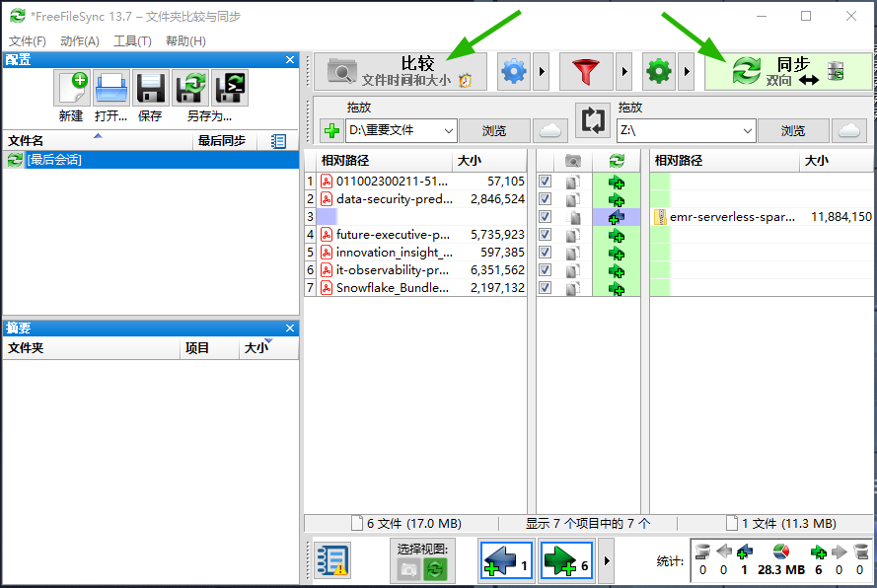Click the 同步 synchronize button
This screenshot has height=588, width=877.
tap(787, 72)
